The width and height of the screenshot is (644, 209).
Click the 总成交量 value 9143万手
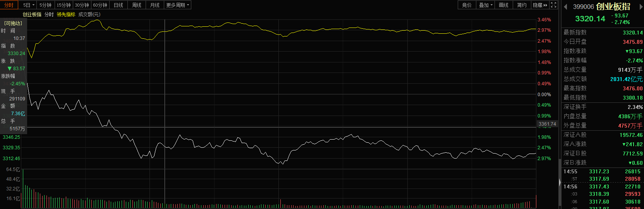[x=630, y=70]
